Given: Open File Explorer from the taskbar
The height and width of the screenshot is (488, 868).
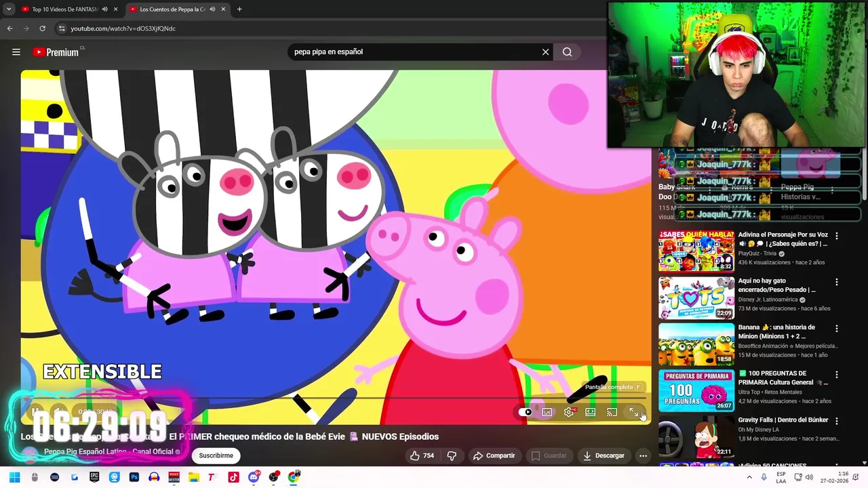Looking at the screenshot, I should tap(193, 477).
